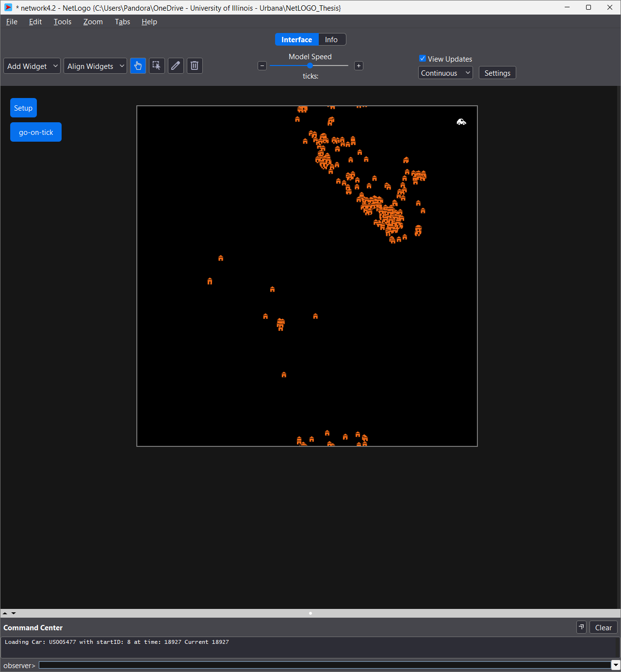Run the go-on-tick button

(36, 132)
